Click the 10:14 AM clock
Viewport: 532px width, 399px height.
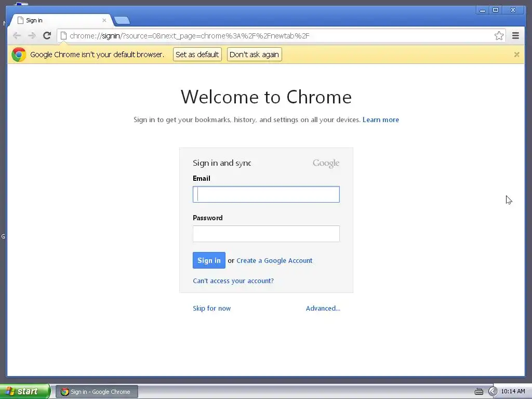513,391
